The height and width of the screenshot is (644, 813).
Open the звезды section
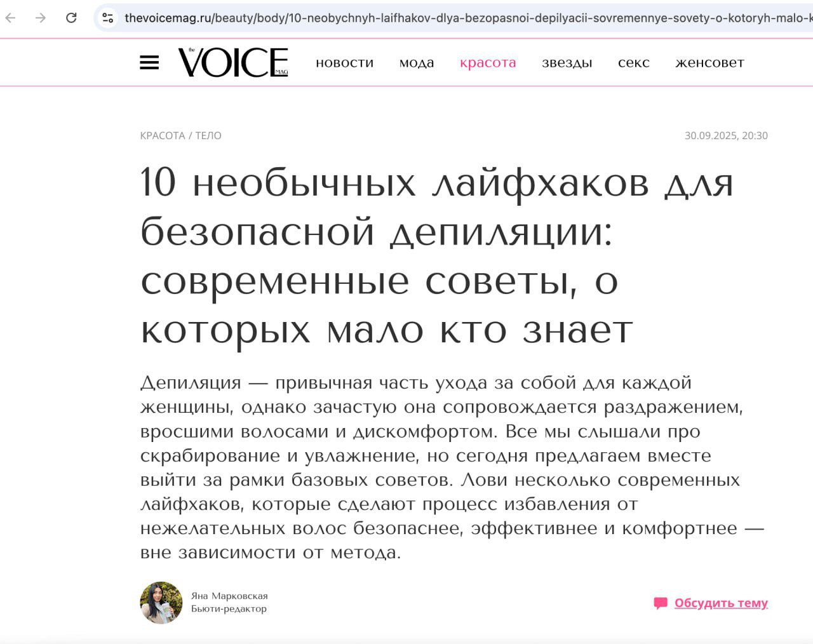point(567,63)
